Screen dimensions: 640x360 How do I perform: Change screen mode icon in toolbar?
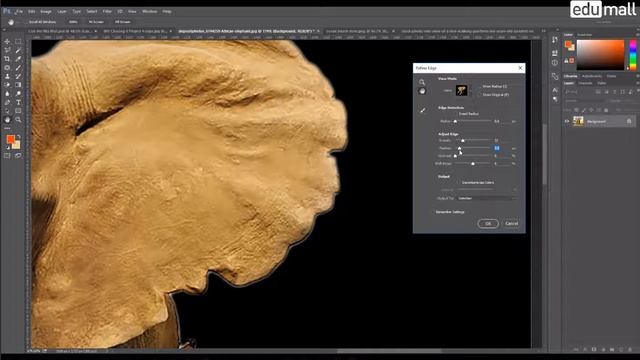(x=18, y=156)
